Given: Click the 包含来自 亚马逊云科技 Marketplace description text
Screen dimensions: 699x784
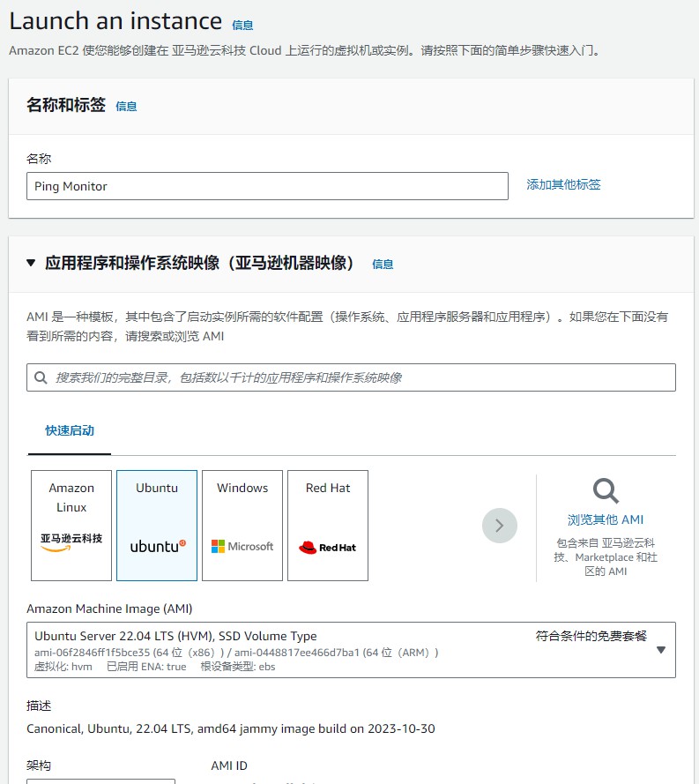Looking at the screenshot, I should click(x=606, y=557).
